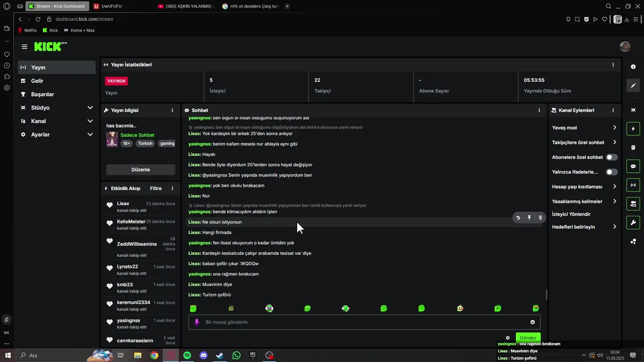Open Kanal Eylemleri three-dot options
The image size is (644, 362).
coord(613,110)
